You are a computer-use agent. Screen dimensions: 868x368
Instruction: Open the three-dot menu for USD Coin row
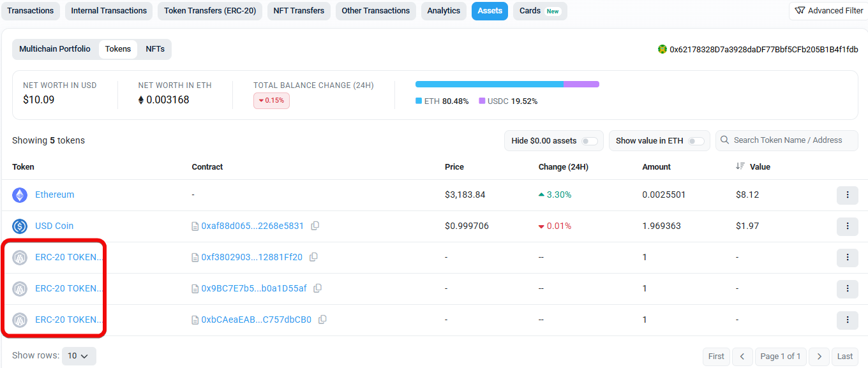847,226
